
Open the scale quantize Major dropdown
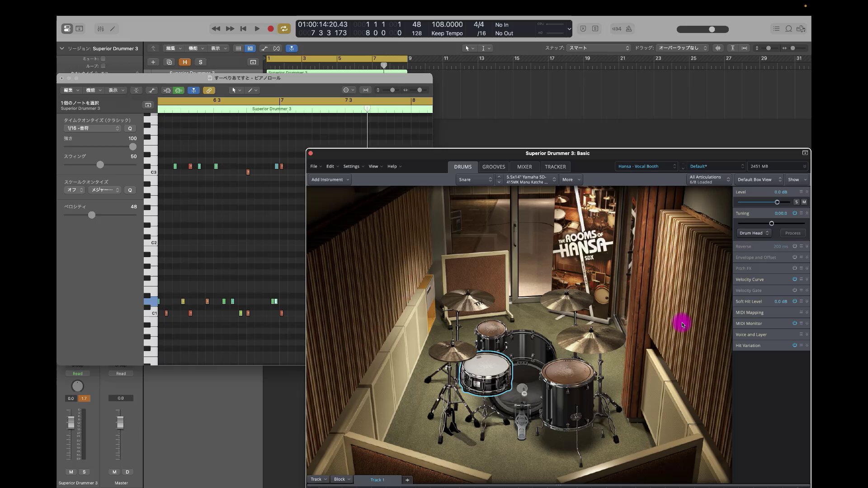104,190
